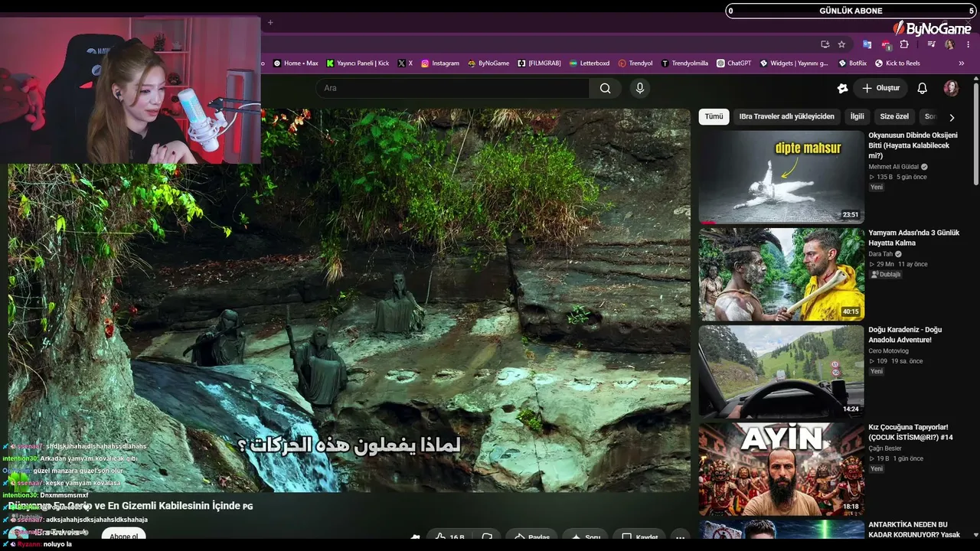The height and width of the screenshot is (551, 980).
Task: Click the install/cast icon in address bar
Action: point(825,44)
